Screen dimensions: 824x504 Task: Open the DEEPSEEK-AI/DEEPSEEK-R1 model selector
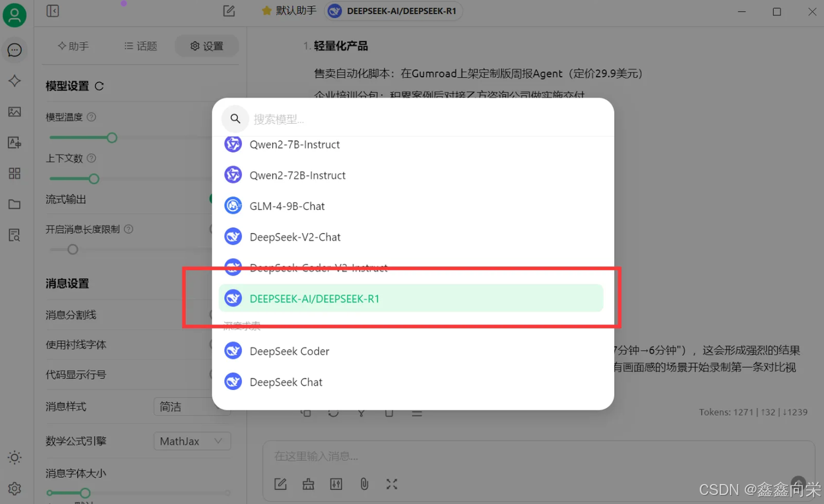click(x=394, y=11)
